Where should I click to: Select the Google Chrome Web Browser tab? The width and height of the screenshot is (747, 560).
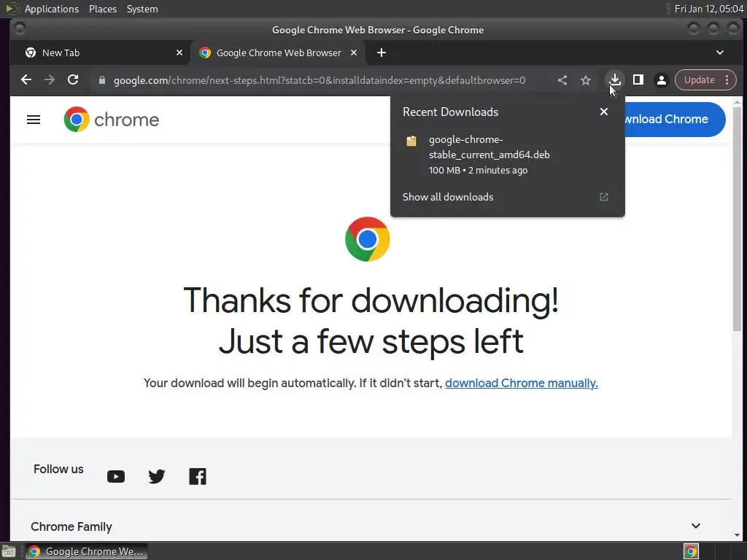279,52
